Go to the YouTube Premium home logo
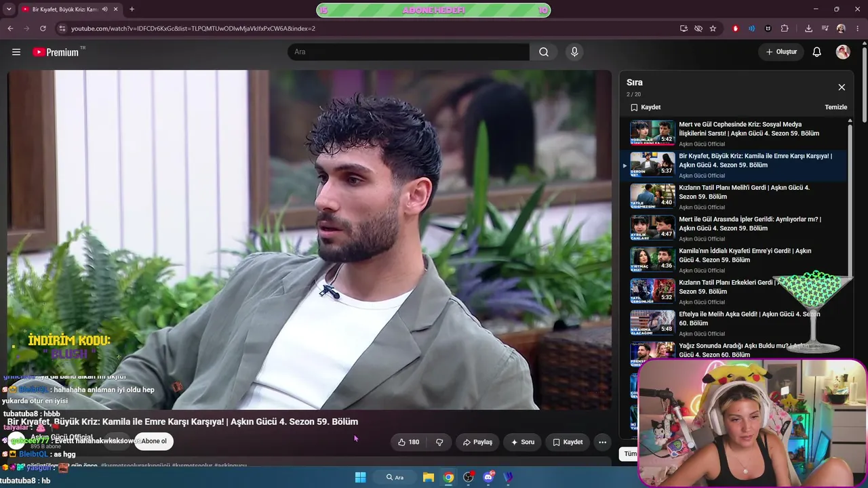Screen dimensions: 868x488 [56, 52]
